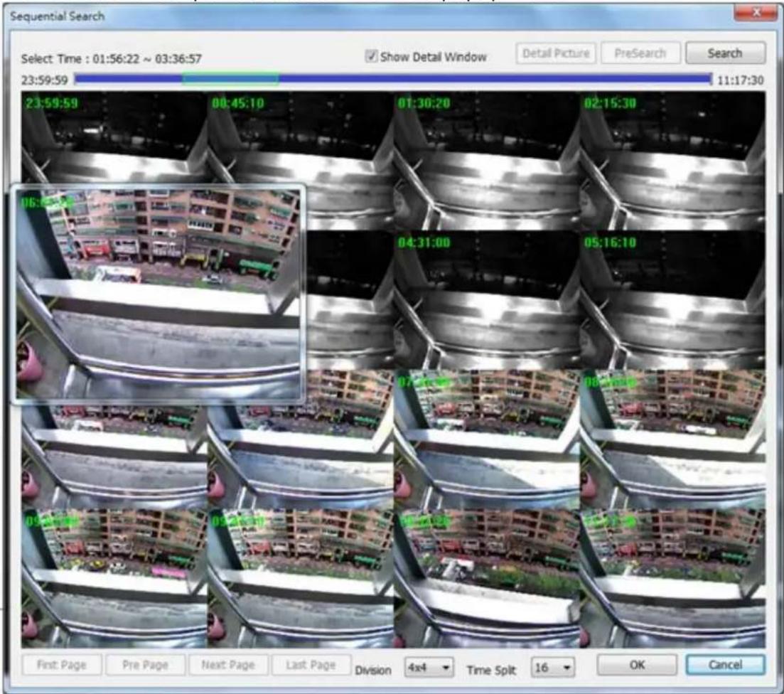
Task: Go to First Page
Action: (62, 665)
